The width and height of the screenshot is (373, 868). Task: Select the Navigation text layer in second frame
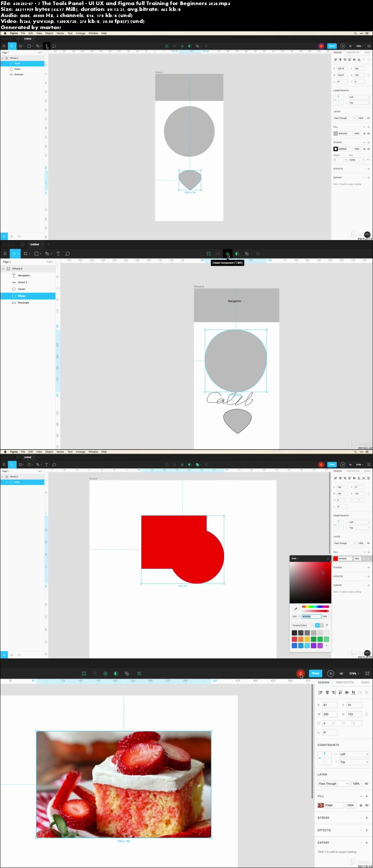(28, 275)
